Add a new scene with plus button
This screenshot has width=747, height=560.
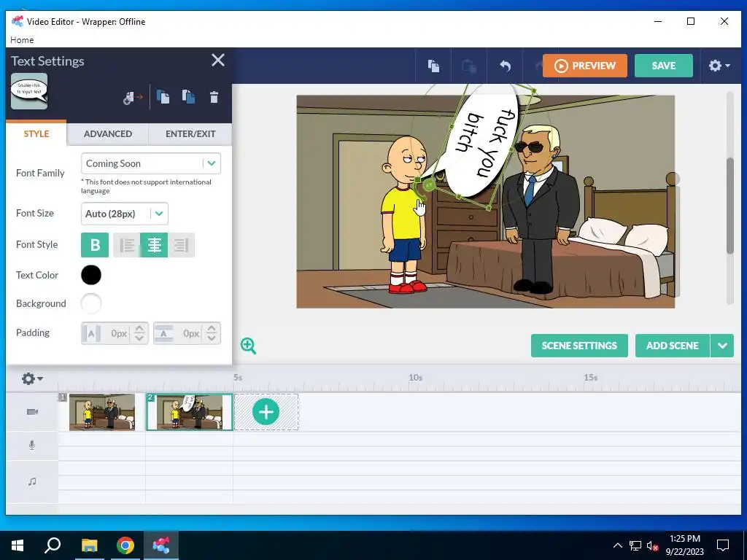[x=266, y=412]
